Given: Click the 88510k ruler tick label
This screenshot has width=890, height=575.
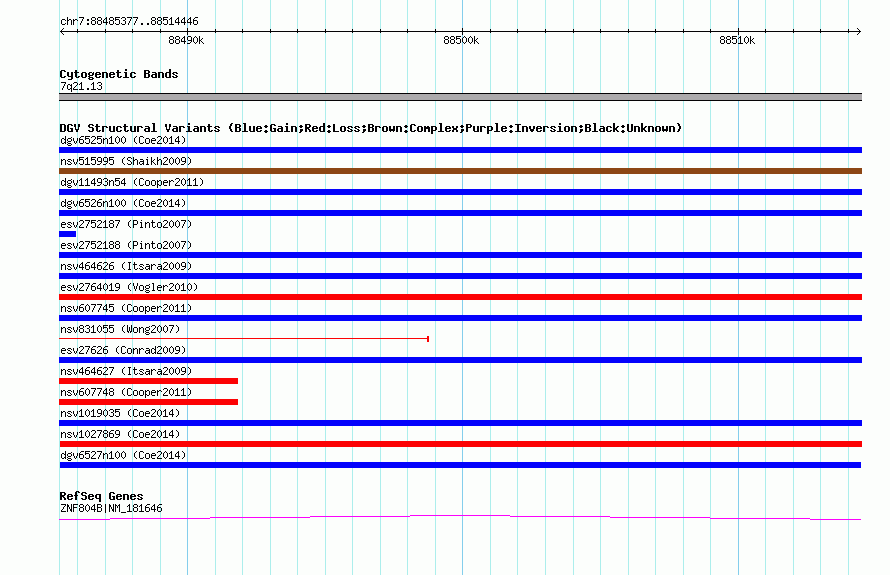Looking at the screenshot, I should point(737,40).
